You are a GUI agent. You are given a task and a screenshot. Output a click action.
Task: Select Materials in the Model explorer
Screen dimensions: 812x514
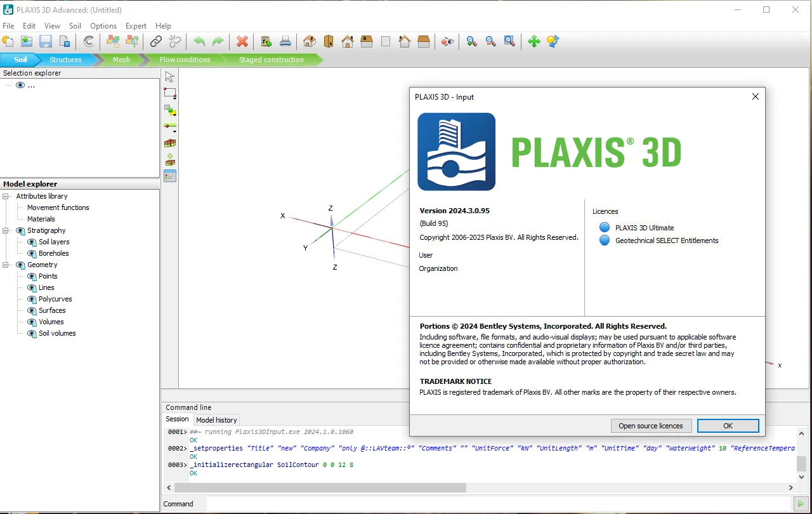(41, 219)
